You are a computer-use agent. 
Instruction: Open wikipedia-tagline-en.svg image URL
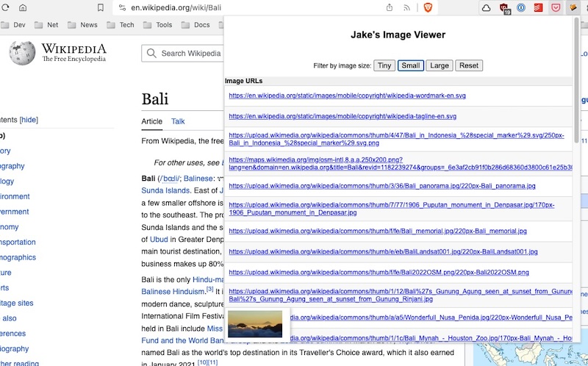click(343, 116)
